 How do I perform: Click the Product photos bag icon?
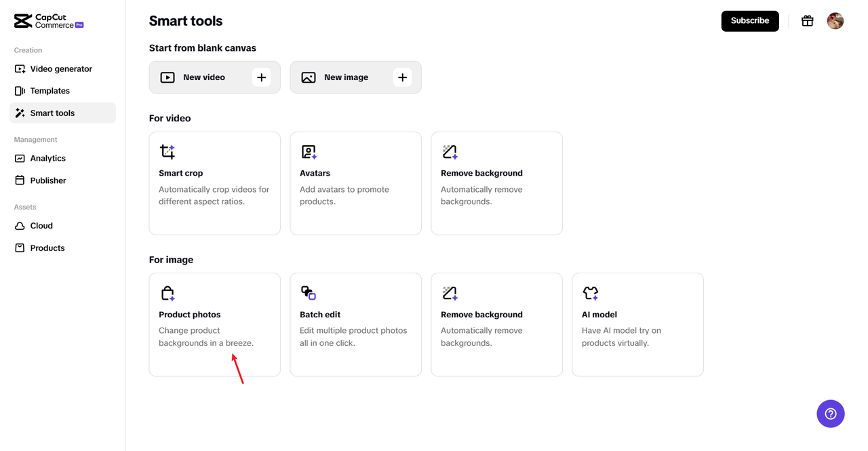(167, 293)
